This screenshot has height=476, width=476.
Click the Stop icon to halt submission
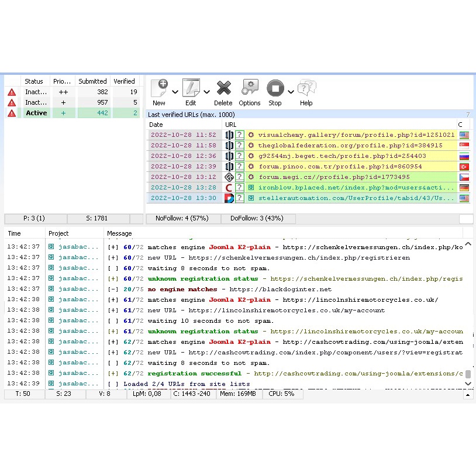pos(275,87)
